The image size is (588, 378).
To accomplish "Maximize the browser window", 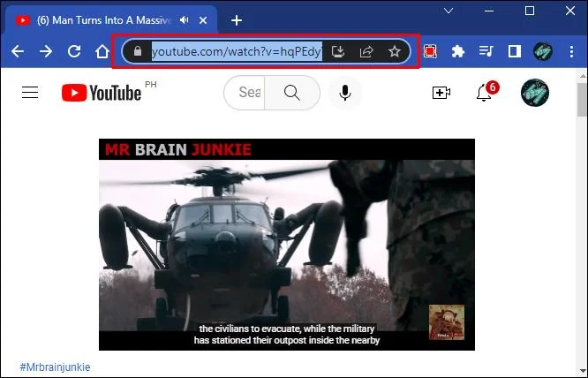I will tap(530, 11).
